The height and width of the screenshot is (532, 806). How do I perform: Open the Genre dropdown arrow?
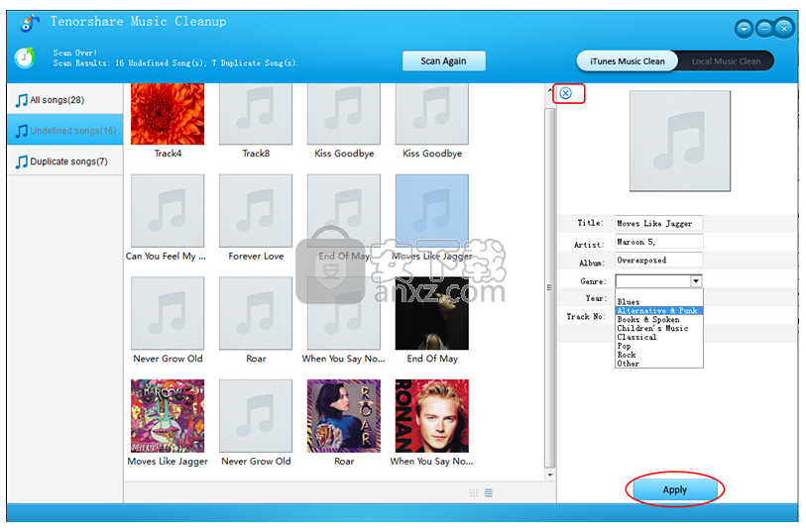coord(696,280)
